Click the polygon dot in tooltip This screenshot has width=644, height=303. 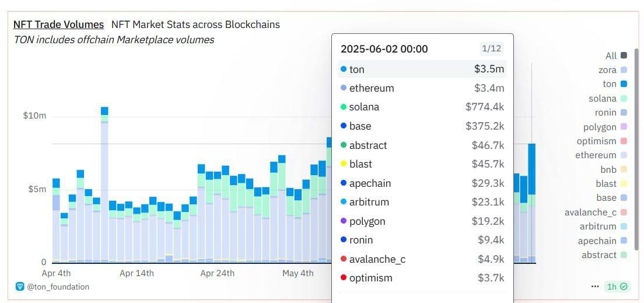(344, 221)
